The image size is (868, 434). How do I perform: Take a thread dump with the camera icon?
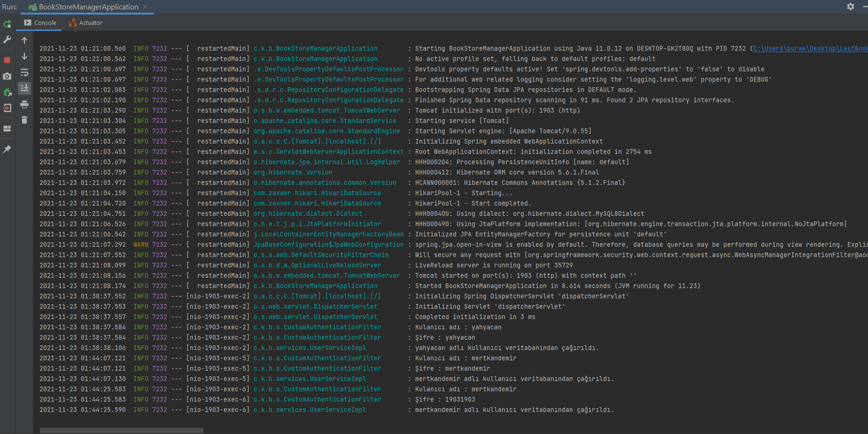7,76
